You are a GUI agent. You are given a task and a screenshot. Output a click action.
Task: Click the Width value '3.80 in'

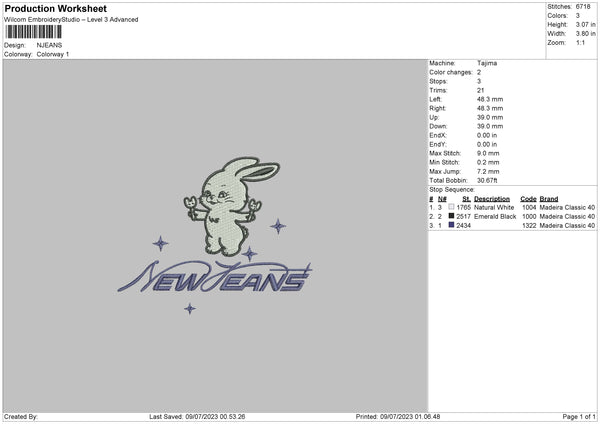pyautogui.click(x=585, y=34)
